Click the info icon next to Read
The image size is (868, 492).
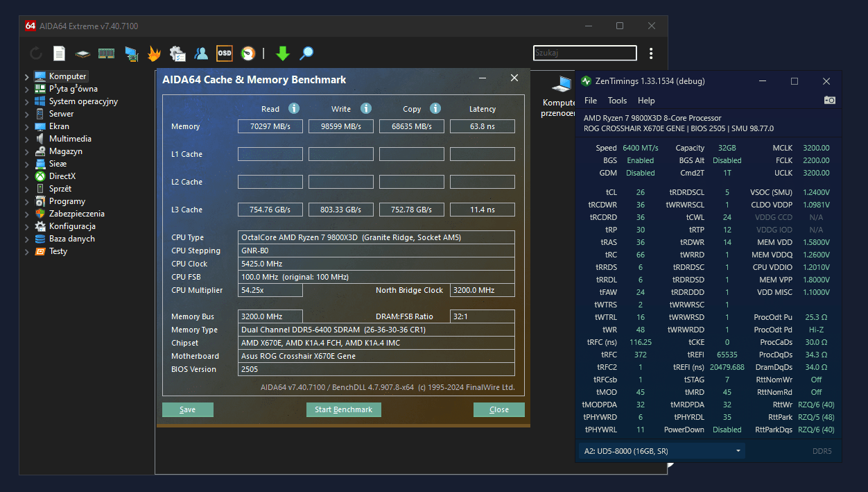coord(294,108)
